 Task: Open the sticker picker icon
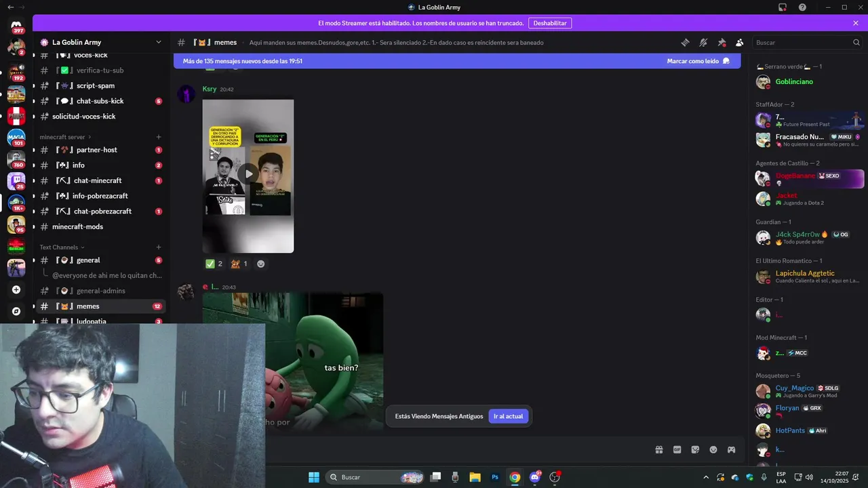coord(695,449)
